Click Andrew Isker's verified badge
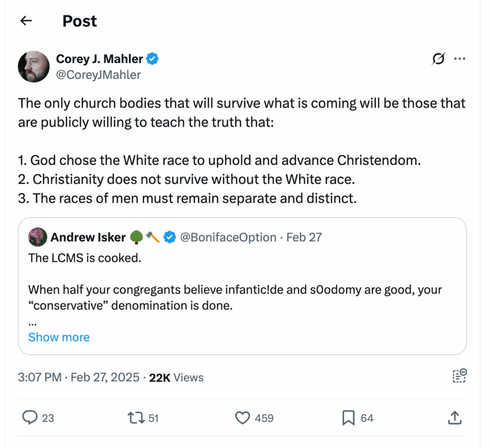This screenshot has height=448, width=490. click(x=170, y=237)
